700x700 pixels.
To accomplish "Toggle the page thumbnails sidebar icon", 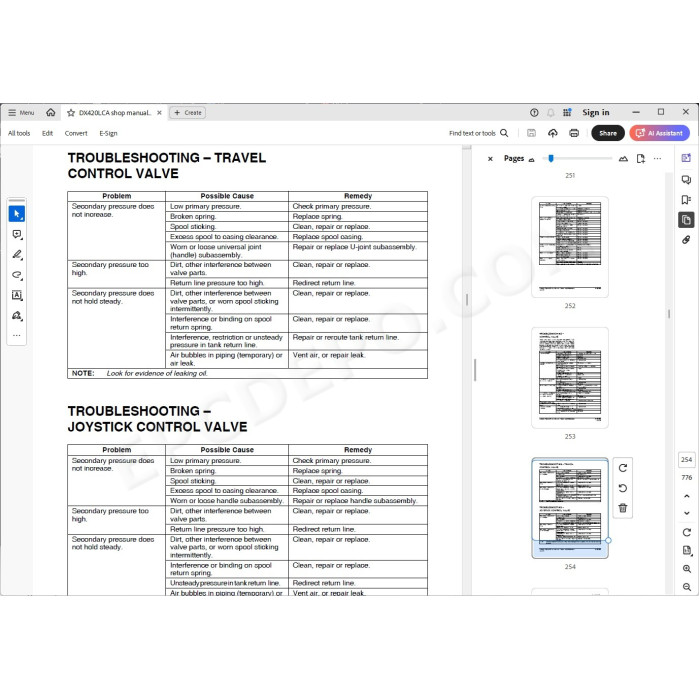I will pos(686,220).
